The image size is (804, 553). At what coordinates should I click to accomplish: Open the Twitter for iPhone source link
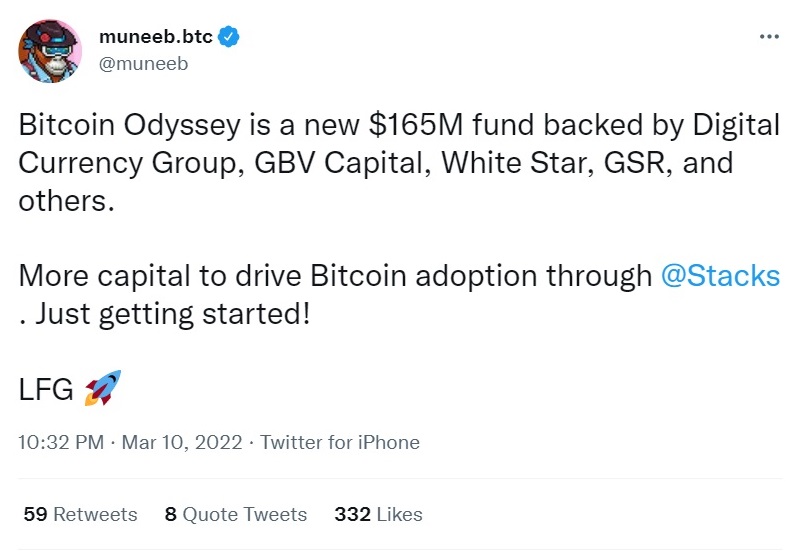(x=340, y=442)
